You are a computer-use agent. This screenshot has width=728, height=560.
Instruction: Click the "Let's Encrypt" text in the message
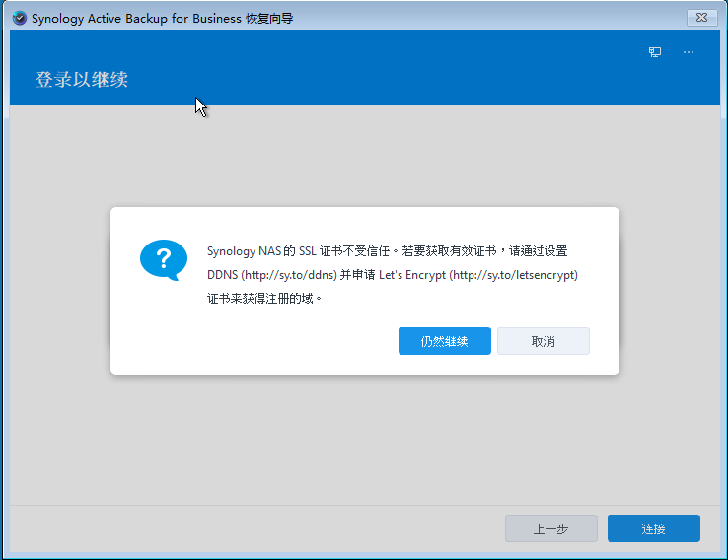point(412,275)
